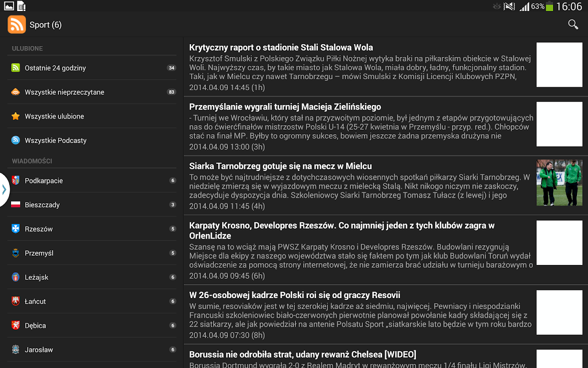Open article Karpaty Krosno, Developres Rzeszów
Screen dimensions: 588x368
point(386,250)
